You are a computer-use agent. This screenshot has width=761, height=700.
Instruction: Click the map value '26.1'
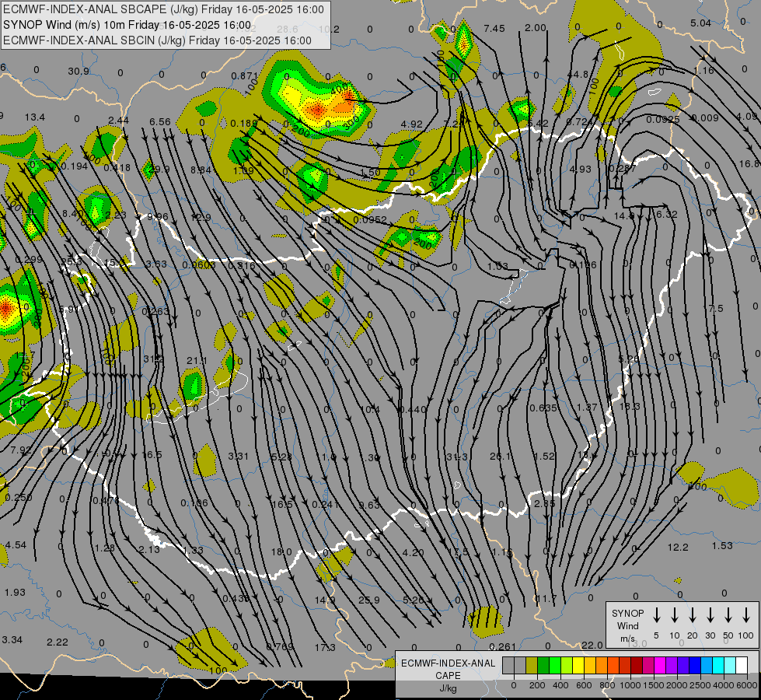coord(501,456)
